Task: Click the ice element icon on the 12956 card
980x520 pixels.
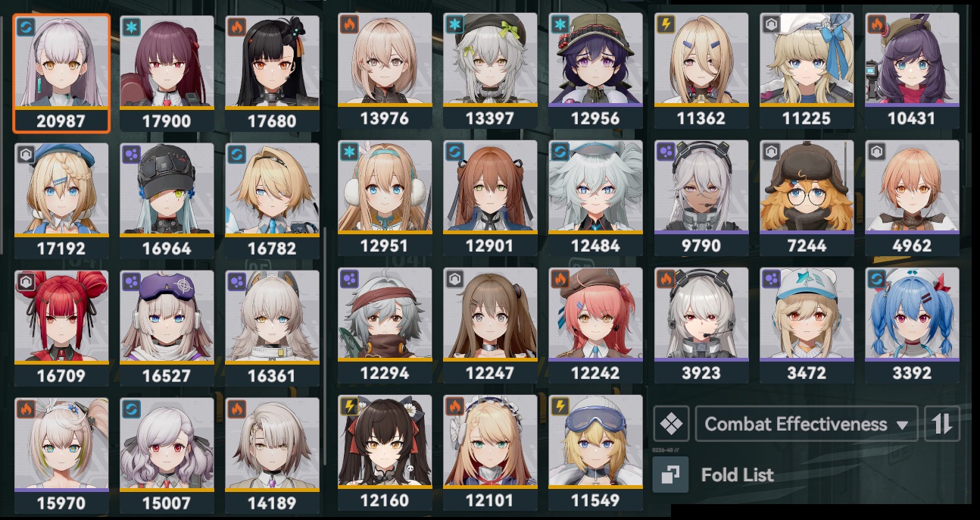Action: (559, 23)
